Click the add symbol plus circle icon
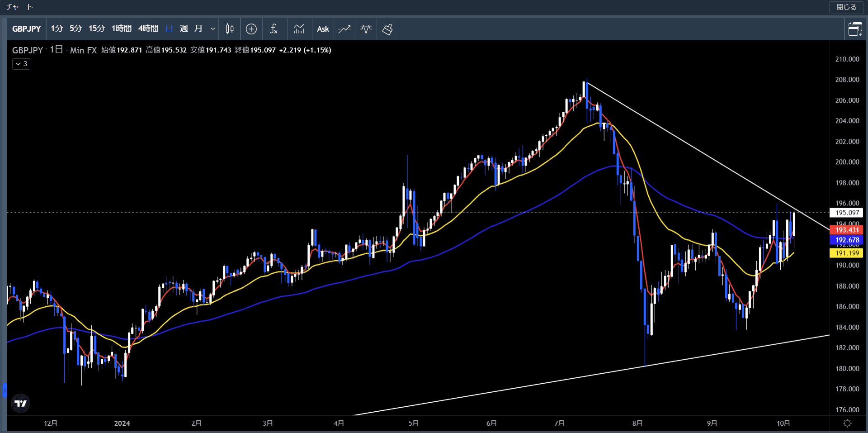Screen dimensions: 868x433 (251, 29)
